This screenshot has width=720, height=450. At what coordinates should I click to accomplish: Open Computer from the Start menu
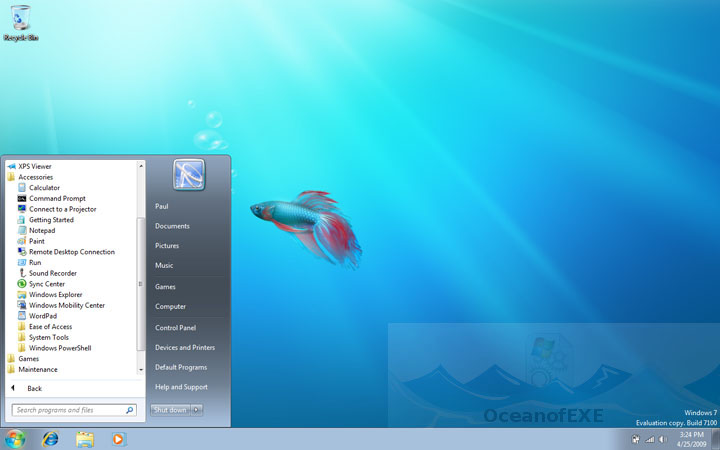tap(170, 306)
